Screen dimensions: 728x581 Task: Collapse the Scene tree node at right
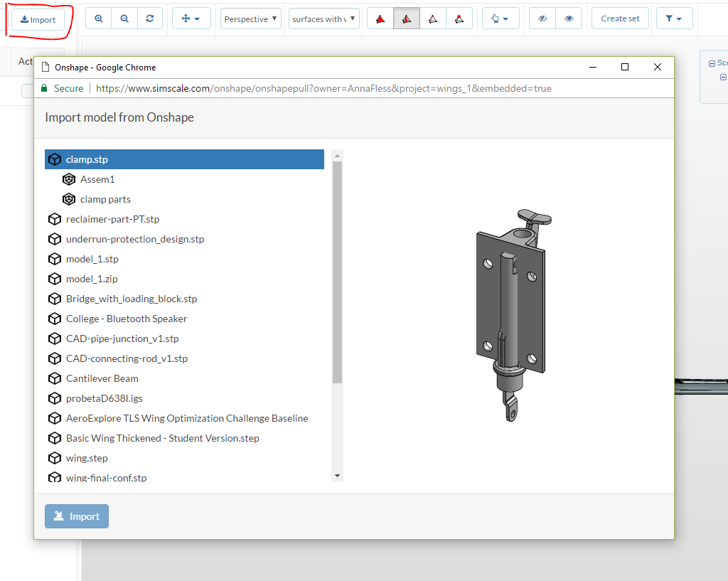[x=712, y=63]
